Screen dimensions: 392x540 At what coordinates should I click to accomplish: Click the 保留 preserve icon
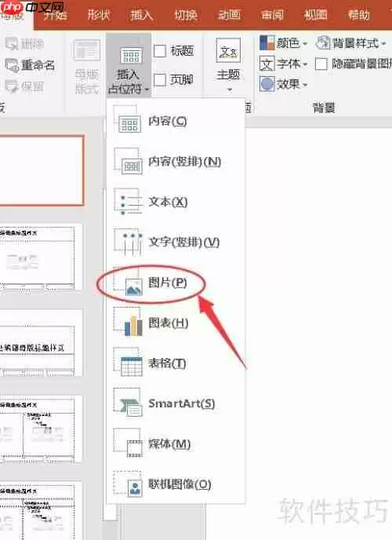(12, 86)
